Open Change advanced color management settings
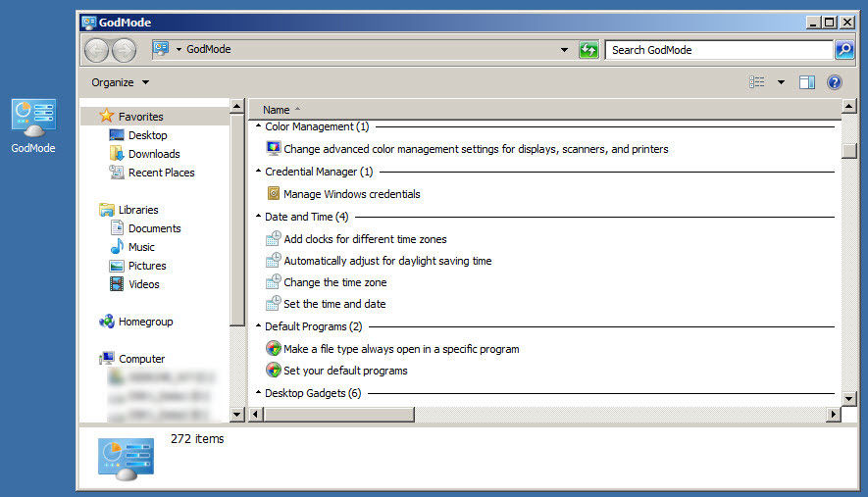The image size is (868, 497). [x=476, y=149]
